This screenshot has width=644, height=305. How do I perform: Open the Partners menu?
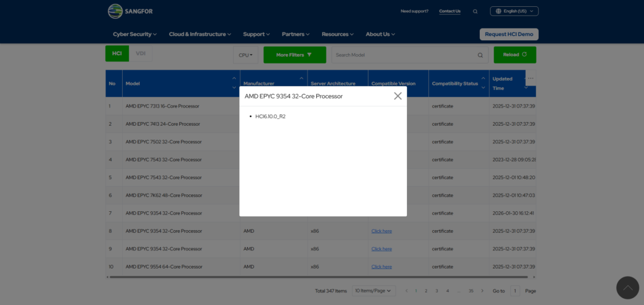click(x=296, y=34)
